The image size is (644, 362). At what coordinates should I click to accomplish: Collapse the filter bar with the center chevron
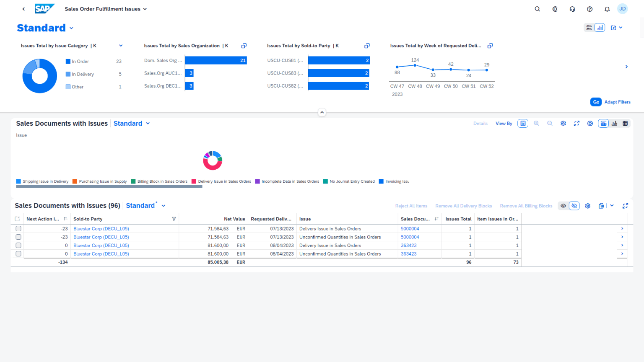[322, 112]
